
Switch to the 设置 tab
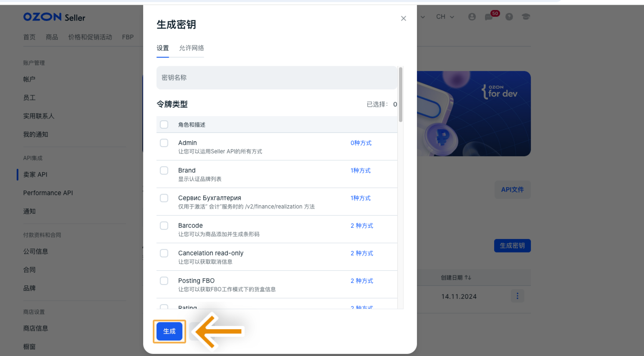click(163, 48)
